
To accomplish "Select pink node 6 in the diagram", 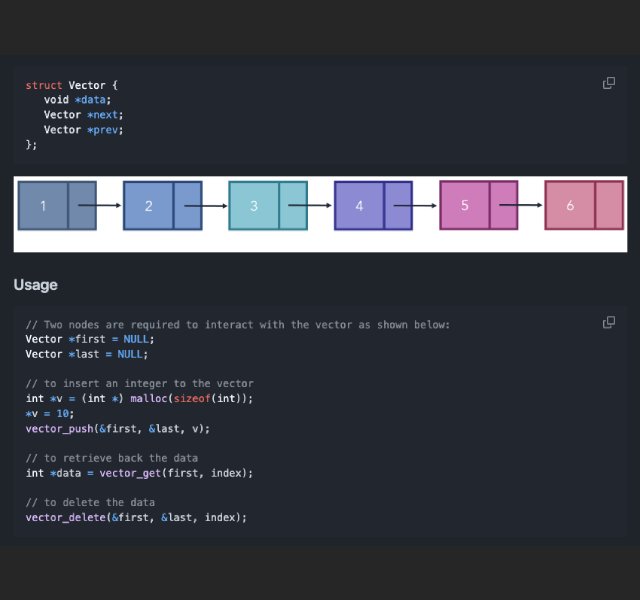I will click(584, 205).
